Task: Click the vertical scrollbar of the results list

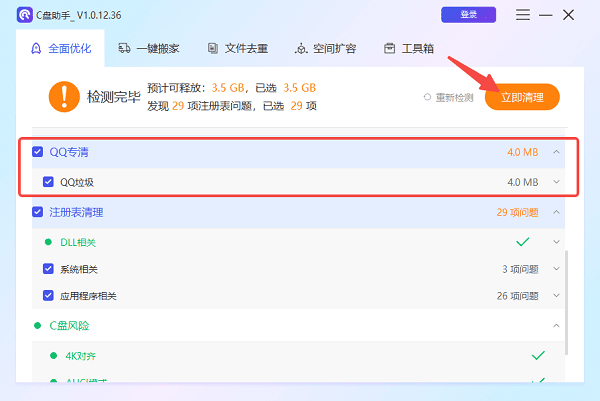Action: point(567,302)
